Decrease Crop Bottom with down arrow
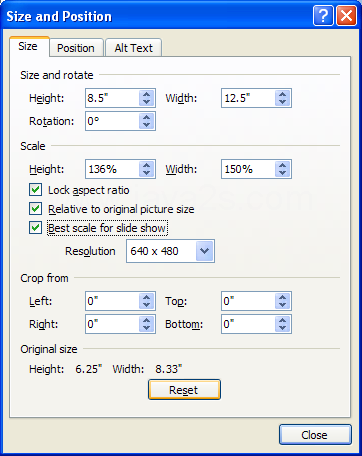Screen dimensions: 362x456 pos(282,328)
